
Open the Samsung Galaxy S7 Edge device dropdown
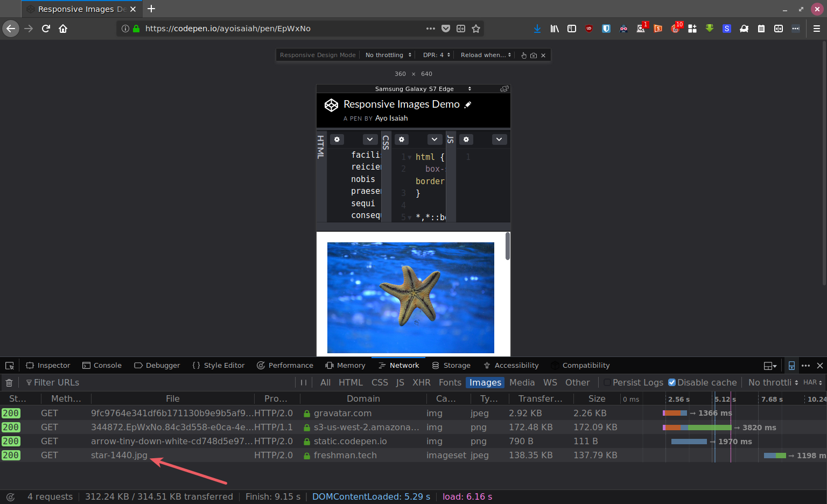click(x=423, y=89)
